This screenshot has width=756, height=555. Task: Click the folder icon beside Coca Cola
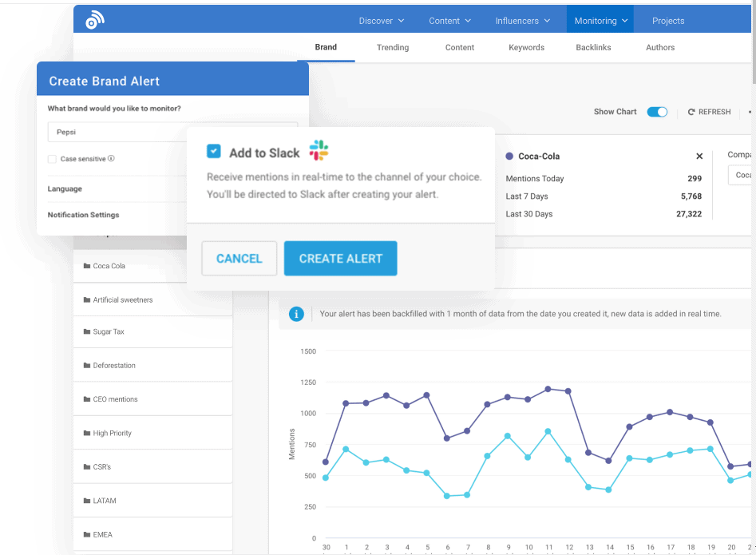(88, 266)
